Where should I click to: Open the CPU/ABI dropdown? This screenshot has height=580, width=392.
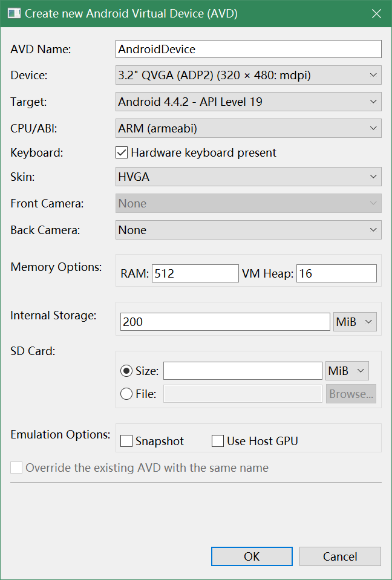coord(248,128)
